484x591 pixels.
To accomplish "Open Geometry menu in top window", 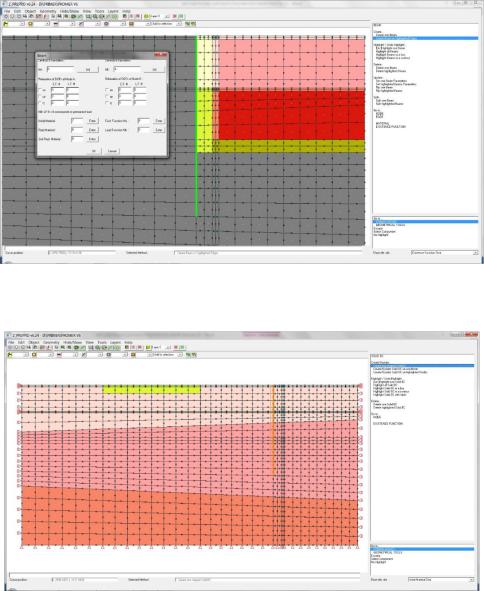I will (x=47, y=11).
